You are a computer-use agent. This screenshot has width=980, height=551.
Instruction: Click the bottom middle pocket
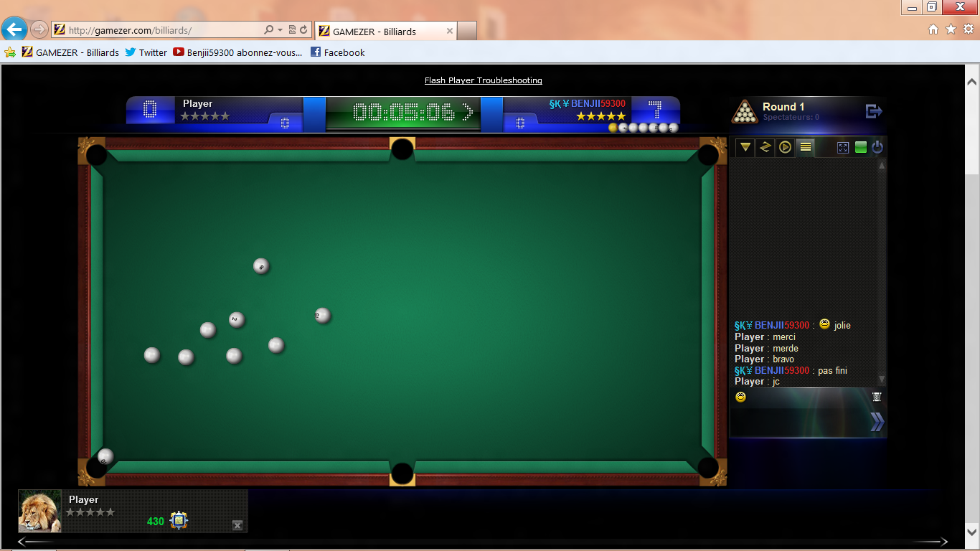(x=402, y=474)
